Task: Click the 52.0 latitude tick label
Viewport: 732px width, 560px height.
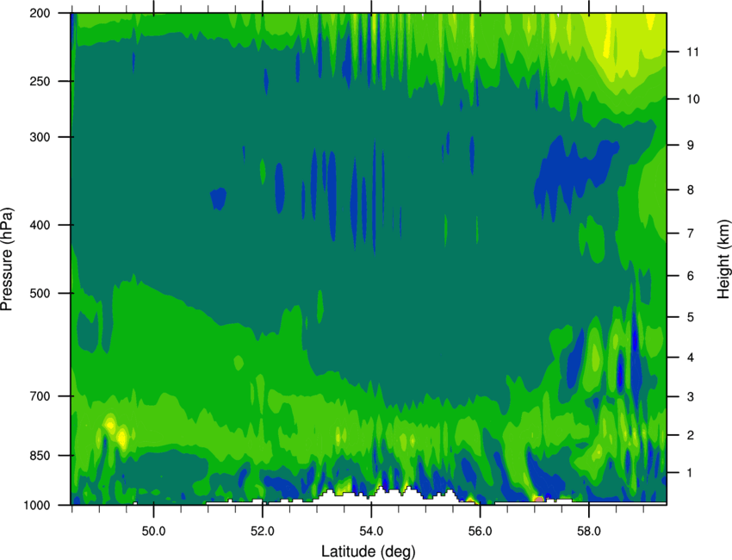Action: pos(263,531)
